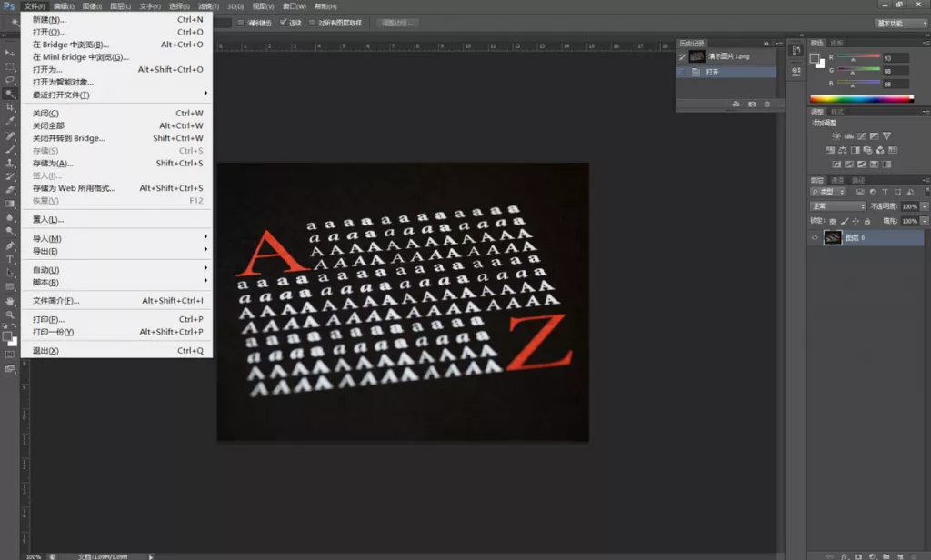
Task: Select the Lasso tool
Action: [x=10, y=80]
